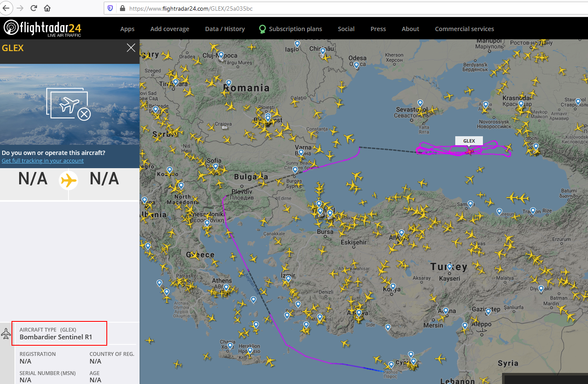Click the airport pin at Kayseri
The image size is (588, 384).
[450, 267]
